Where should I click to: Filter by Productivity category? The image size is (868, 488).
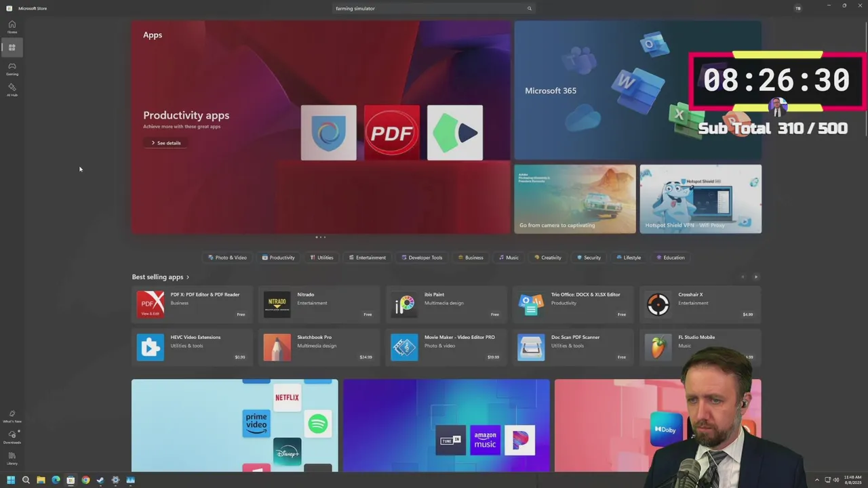279,258
